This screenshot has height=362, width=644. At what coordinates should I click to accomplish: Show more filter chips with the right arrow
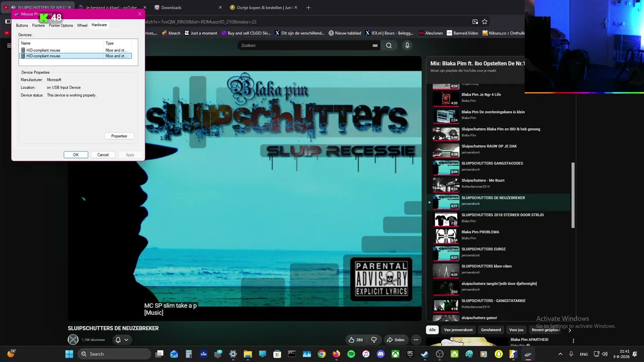[570, 330]
